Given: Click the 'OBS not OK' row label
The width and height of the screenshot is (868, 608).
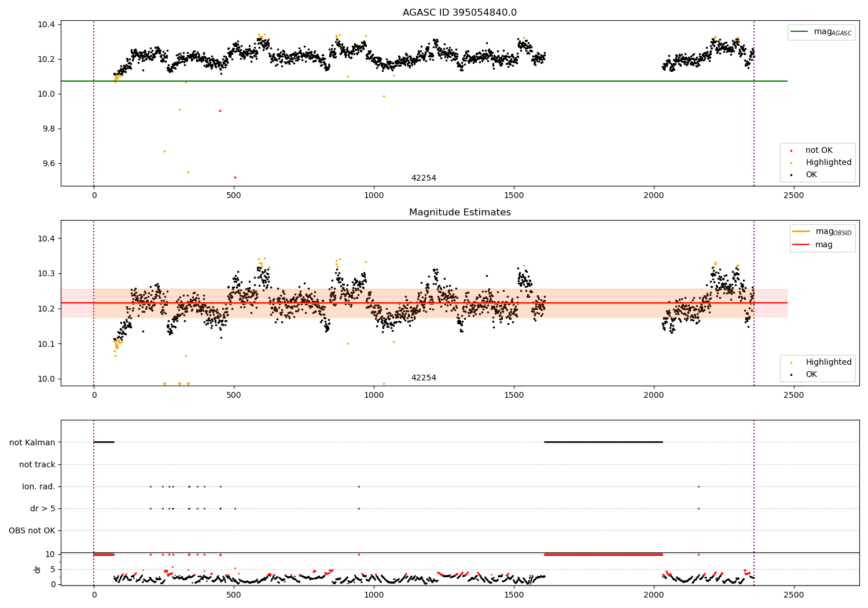Looking at the screenshot, I should pyautogui.click(x=32, y=530).
